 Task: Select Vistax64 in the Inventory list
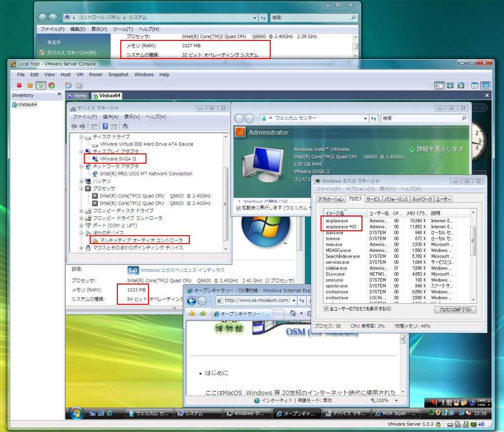[x=25, y=105]
